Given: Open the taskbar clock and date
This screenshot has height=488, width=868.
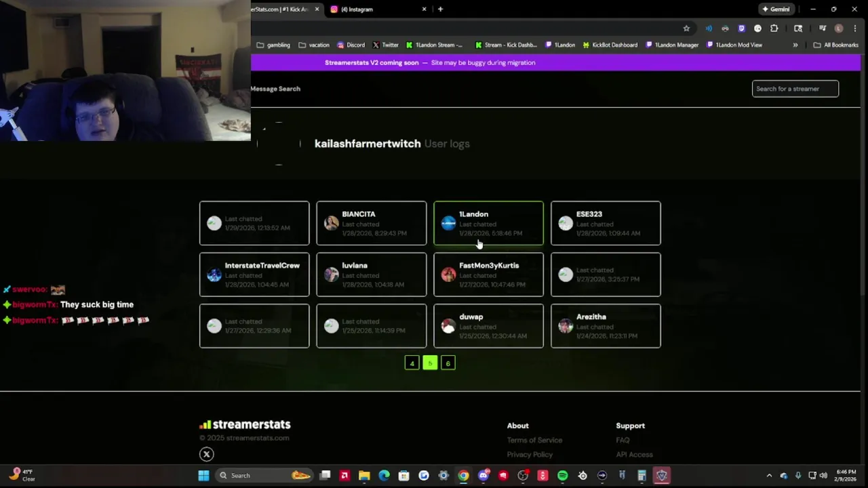Looking at the screenshot, I should (846, 476).
